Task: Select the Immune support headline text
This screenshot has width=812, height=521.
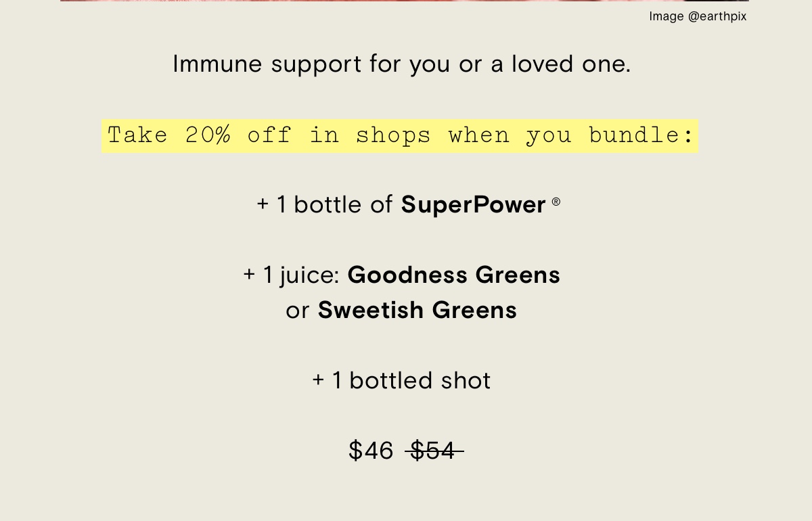Action: 402,64
